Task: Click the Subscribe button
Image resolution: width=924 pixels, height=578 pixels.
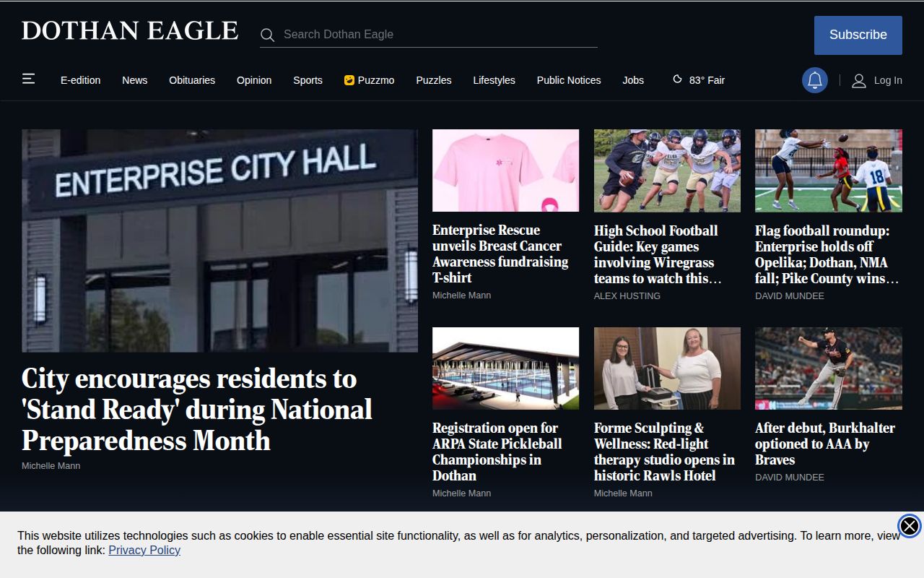Action: [858, 35]
